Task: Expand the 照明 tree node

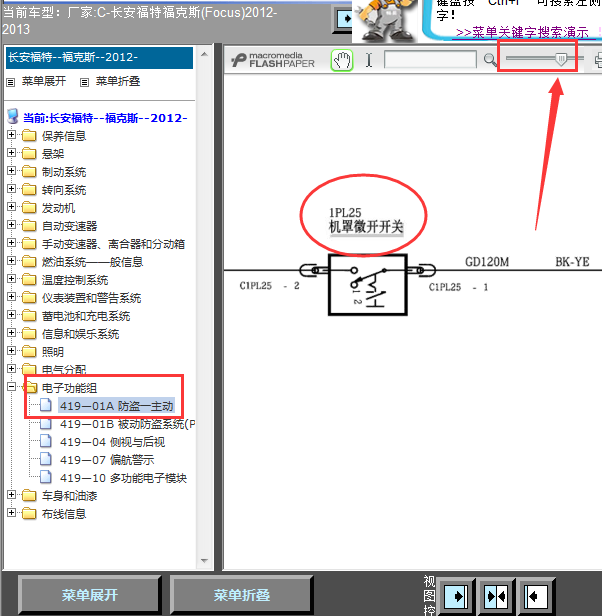Action: 11,351
